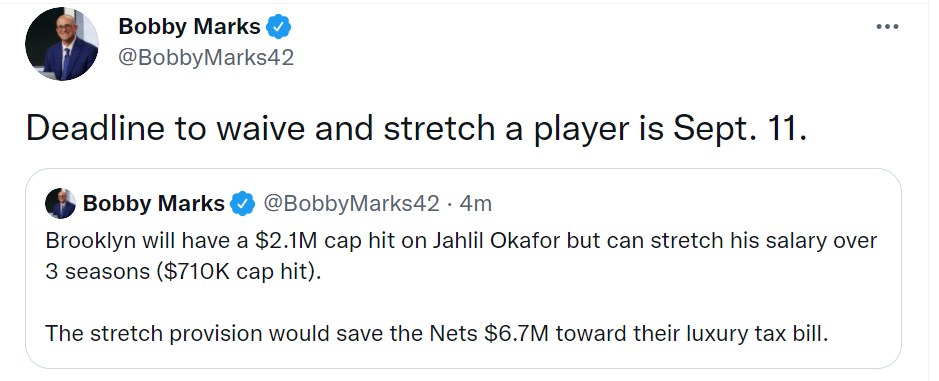939x381 pixels.
Task: Open the tweet's three-dot more options menu
Action: 887,26
